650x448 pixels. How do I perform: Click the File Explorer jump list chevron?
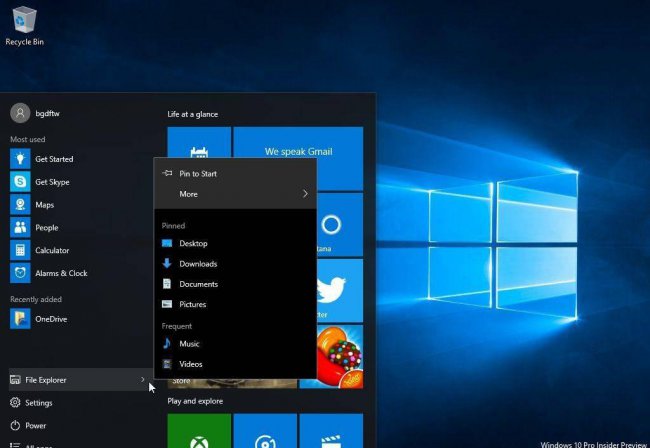tap(143, 379)
